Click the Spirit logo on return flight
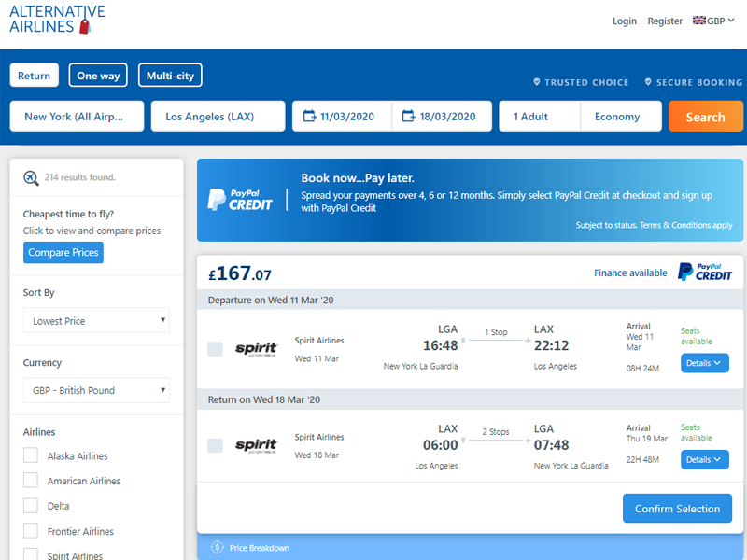747x560 pixels. tap(256, 446)
